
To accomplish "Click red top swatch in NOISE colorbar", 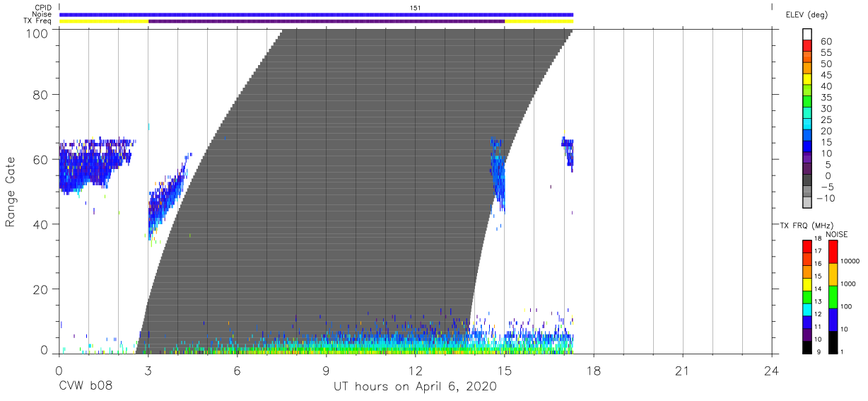I will click(833, 252).
